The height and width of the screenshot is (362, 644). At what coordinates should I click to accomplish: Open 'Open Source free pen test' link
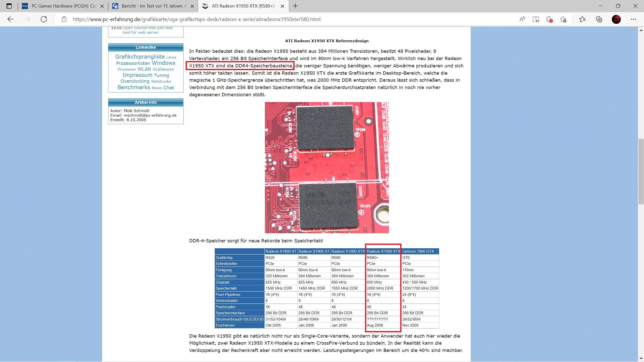tap(148, 30)
